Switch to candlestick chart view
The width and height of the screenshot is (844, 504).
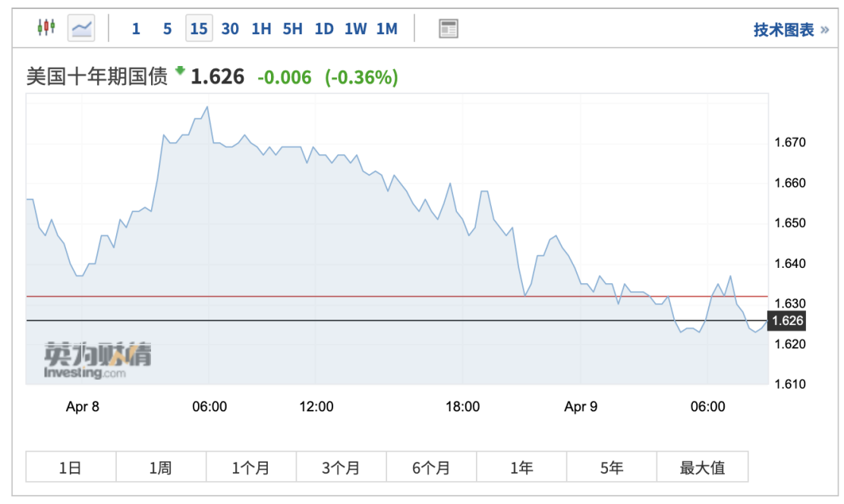point(47,29)
